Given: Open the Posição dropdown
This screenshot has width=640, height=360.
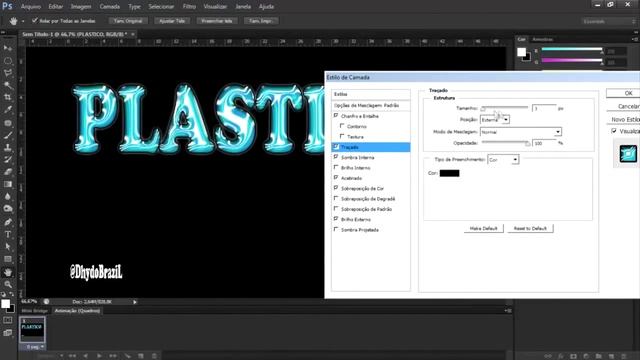Looking at the screenshot, I should tap(495, 120).
